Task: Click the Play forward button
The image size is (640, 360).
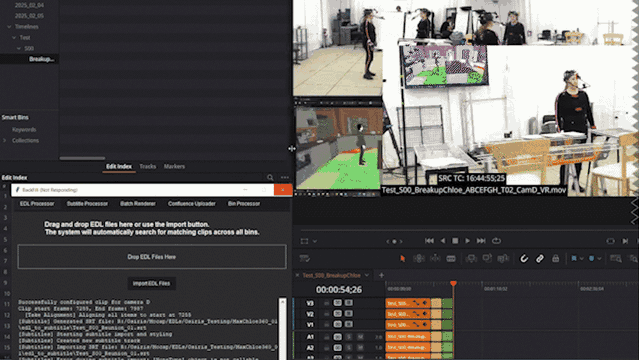Action: 467,241
